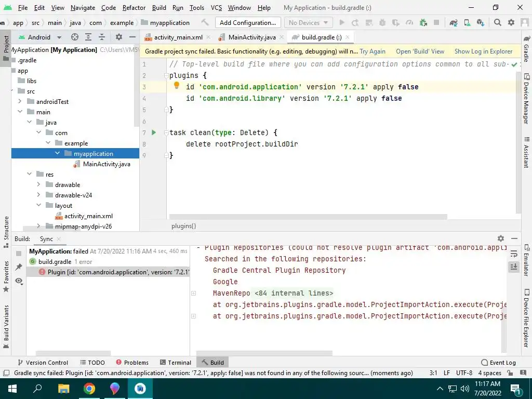Click Show Log in Explorer link
The height and width of the screenshot is (399, 532).
tap(484, 51)
